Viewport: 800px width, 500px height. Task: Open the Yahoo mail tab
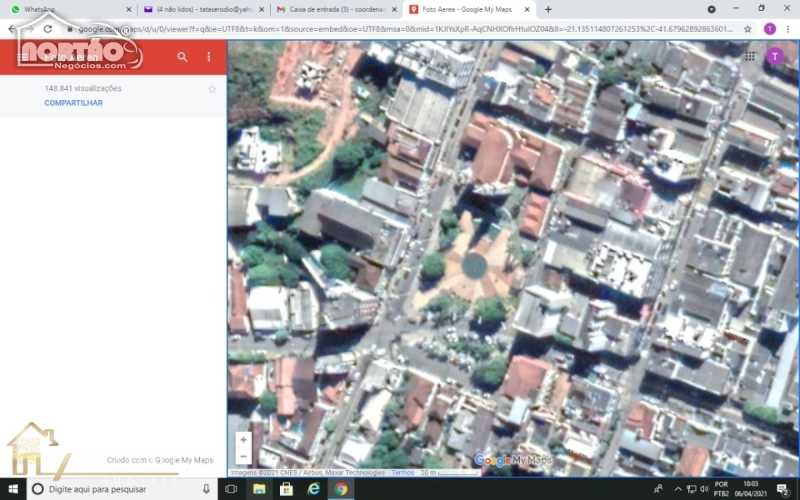(200, 9)
